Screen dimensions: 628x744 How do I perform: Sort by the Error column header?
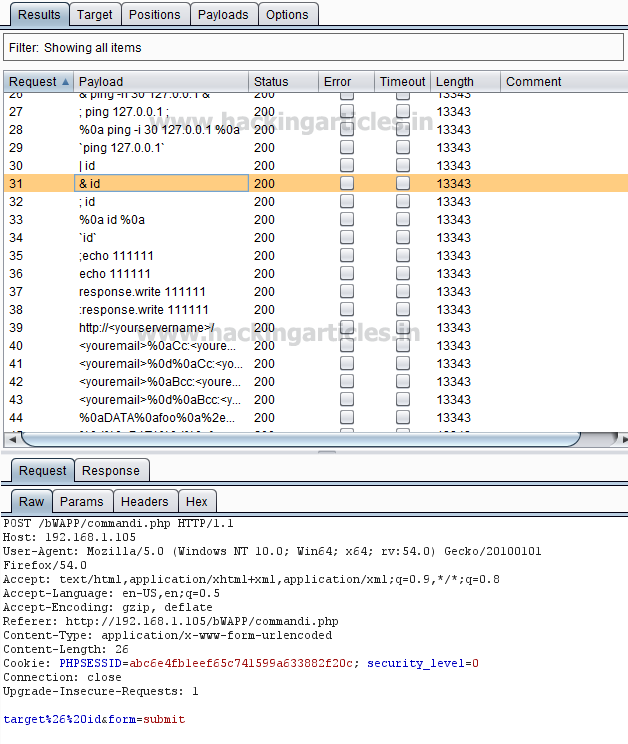[x=346, y=82]
